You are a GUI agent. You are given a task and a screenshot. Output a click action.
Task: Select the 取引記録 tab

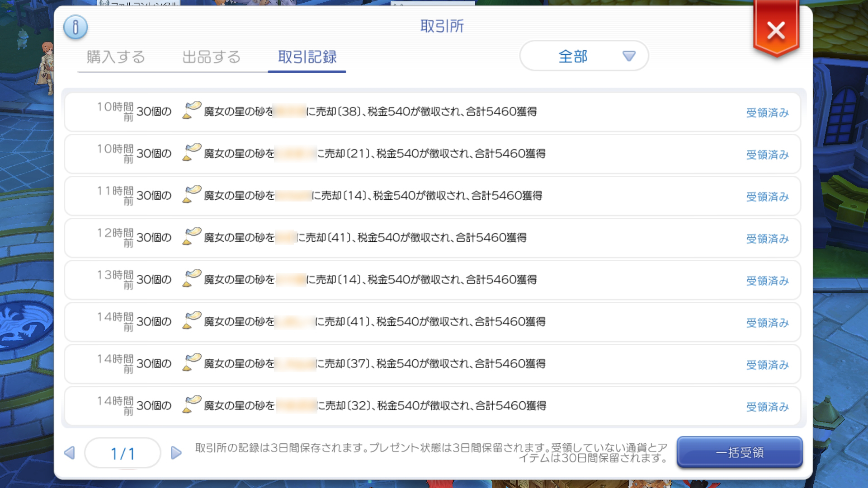click(307, 57)
